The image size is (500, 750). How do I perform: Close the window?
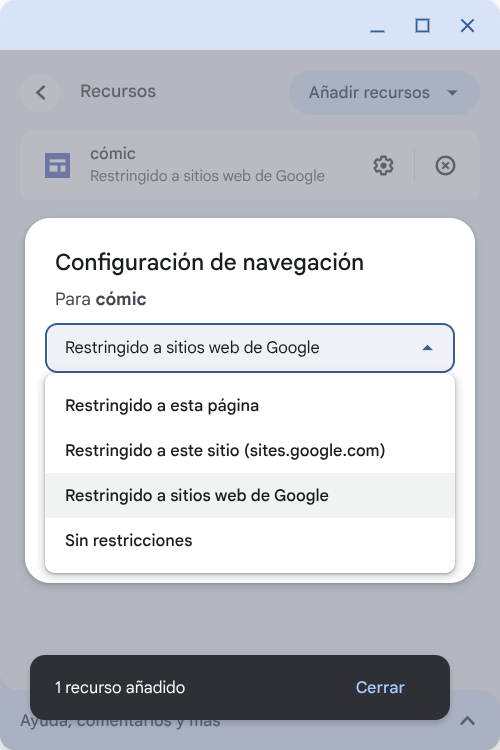[467, 25]
